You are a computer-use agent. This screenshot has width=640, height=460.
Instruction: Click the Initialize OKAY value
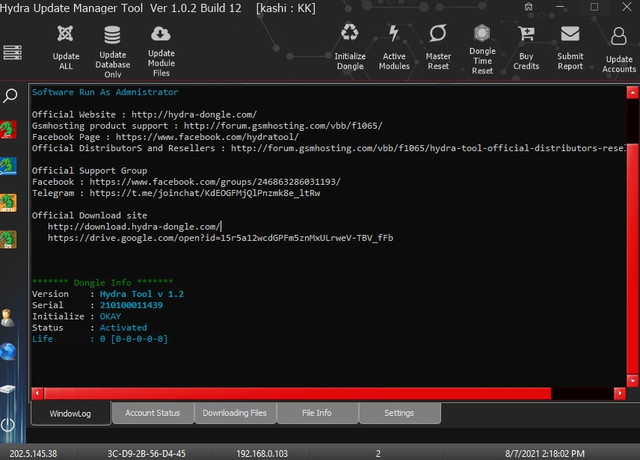click(110, 316)
